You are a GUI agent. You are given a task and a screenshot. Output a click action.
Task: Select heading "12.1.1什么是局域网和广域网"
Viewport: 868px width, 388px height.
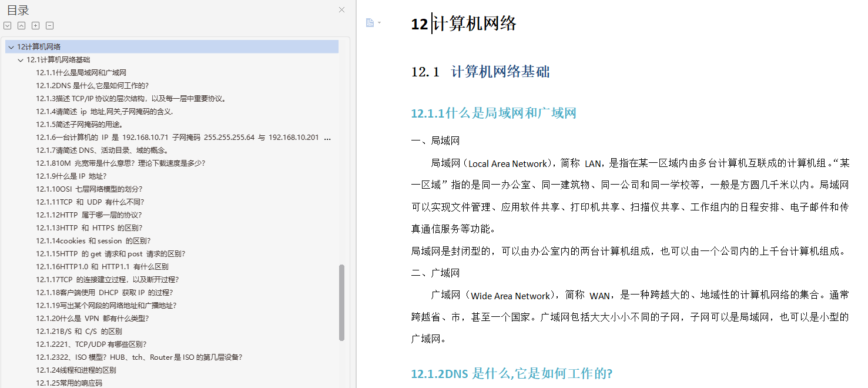click(82, 72)
